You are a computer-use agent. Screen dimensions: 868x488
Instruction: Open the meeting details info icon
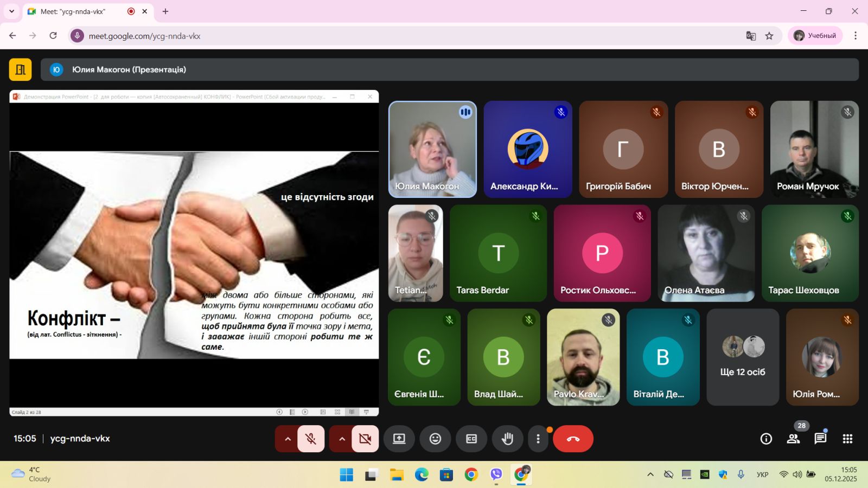pyautogui.click(x=766, y=439)
